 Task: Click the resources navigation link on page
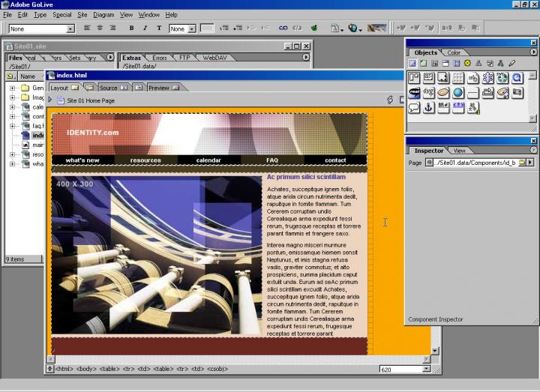pyautogui.click(x=145, y=160)
